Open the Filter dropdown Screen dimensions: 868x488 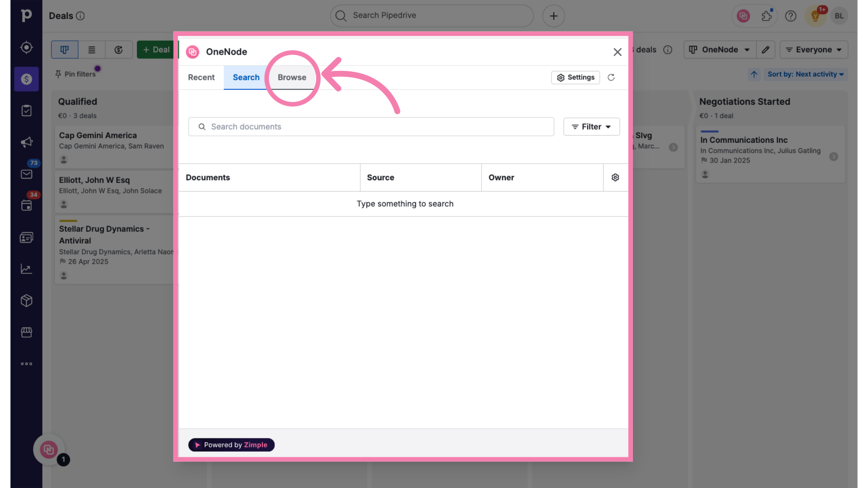pyautogui.click(x=591, y=127)
